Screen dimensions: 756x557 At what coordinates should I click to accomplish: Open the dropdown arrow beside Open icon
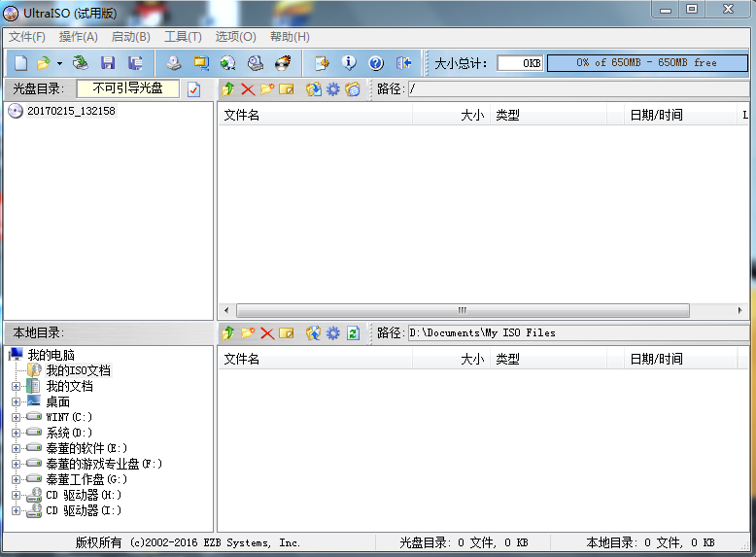[x=59, y=63]
